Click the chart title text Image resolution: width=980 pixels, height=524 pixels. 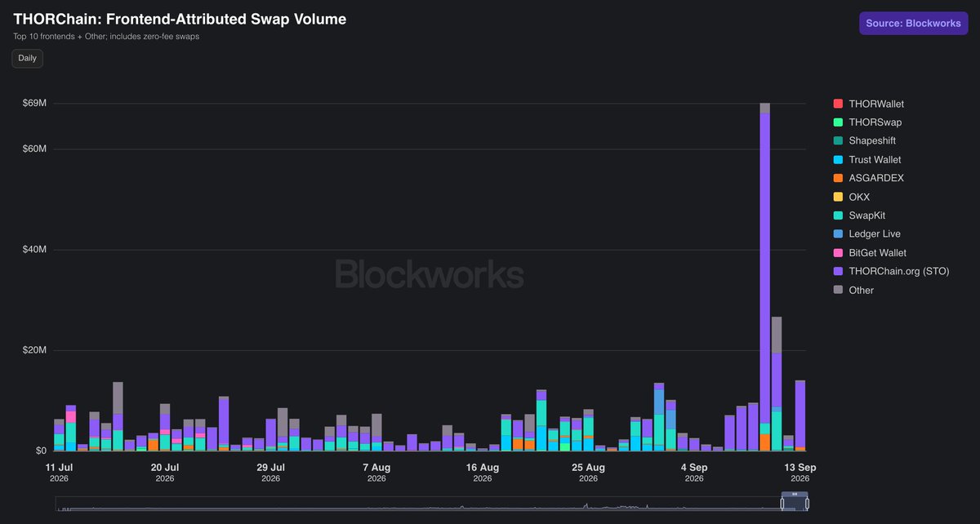180,20
